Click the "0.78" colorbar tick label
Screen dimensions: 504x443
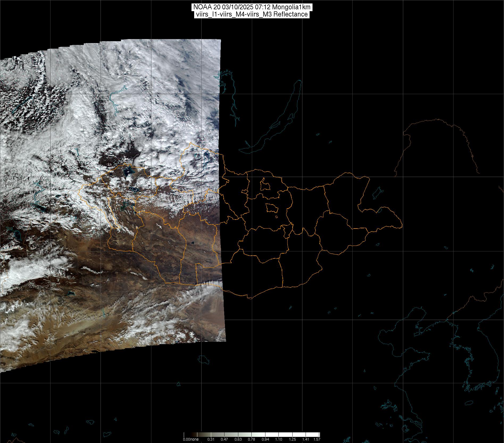[x=252, y=439]
